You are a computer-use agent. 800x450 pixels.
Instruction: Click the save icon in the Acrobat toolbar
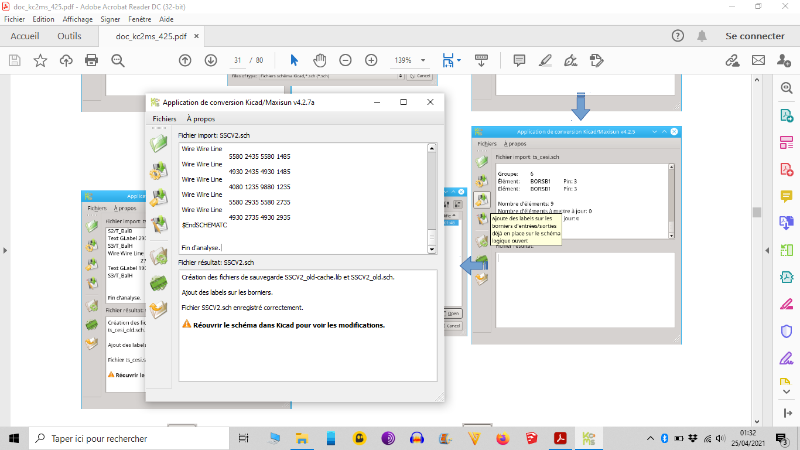[15, 60]
